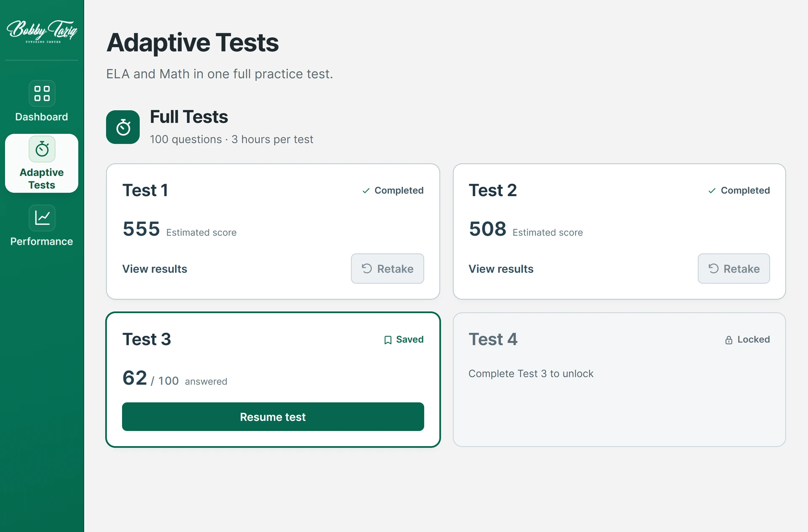Image resolution: width=808 pixels, height=532 pixels.
Task: Resume test for Test 3
Action: pyautogui.click(x=273, y=417)
